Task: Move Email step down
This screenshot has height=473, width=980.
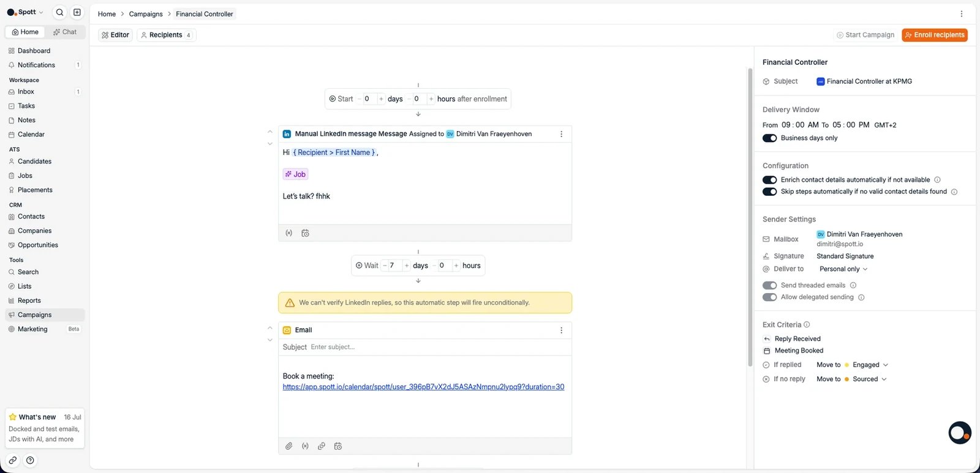Action: tap(270, 340)
